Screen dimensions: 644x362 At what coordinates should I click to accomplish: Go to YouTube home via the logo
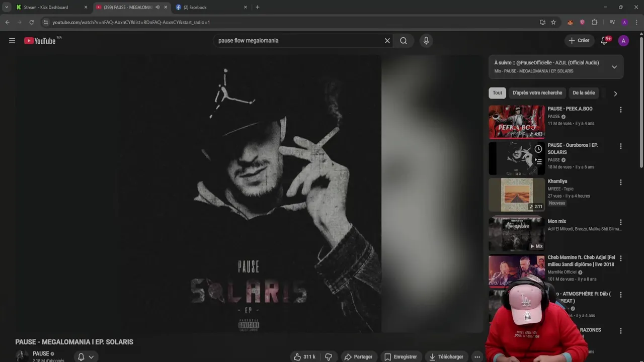pos(40,41)
